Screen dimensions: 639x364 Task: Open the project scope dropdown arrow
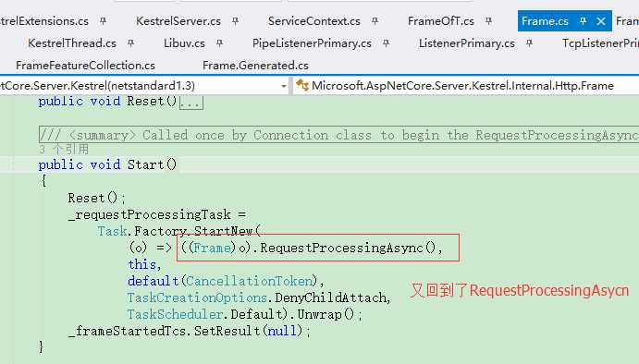284,86
